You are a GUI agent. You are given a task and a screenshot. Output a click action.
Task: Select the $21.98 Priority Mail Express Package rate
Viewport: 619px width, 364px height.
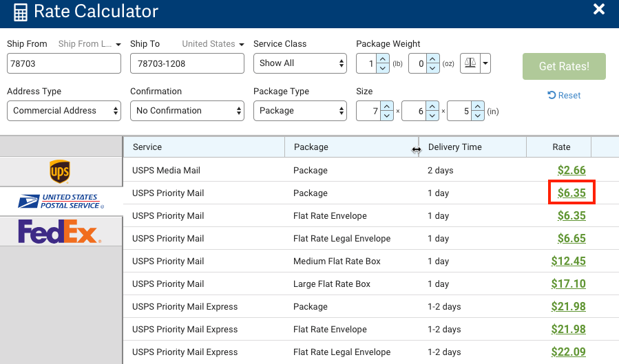pyautogui.click(x=569, y=306)
